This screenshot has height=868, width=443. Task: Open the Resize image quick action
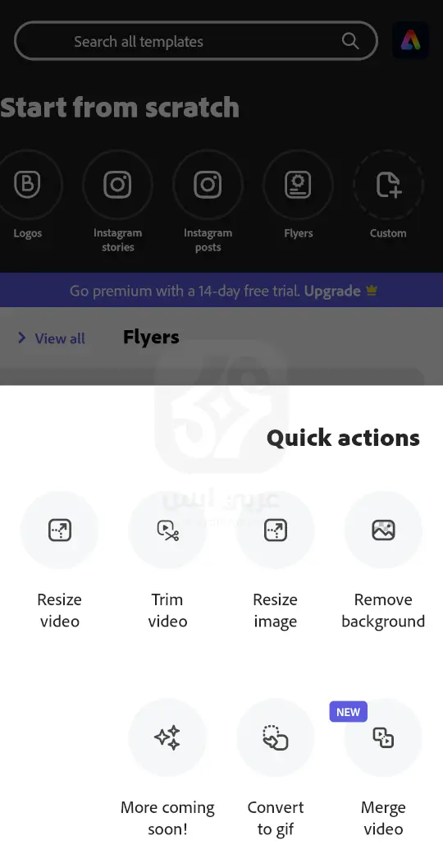coord(276,530)
